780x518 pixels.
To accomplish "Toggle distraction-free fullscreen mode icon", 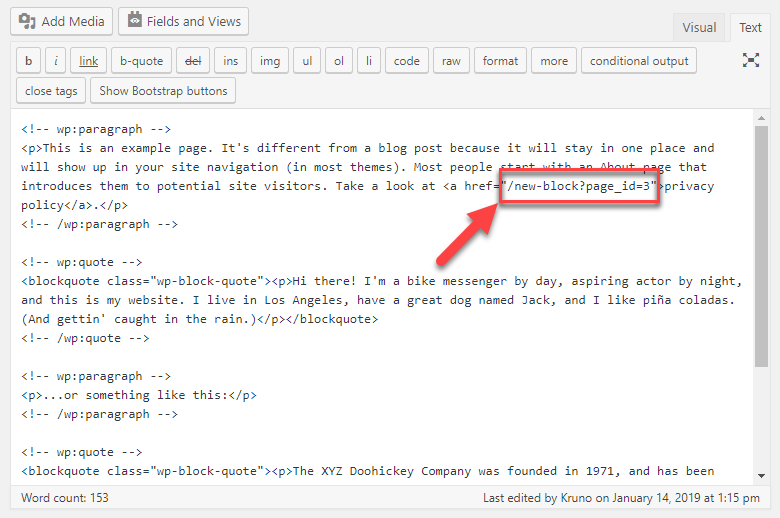I will point(751,60).
